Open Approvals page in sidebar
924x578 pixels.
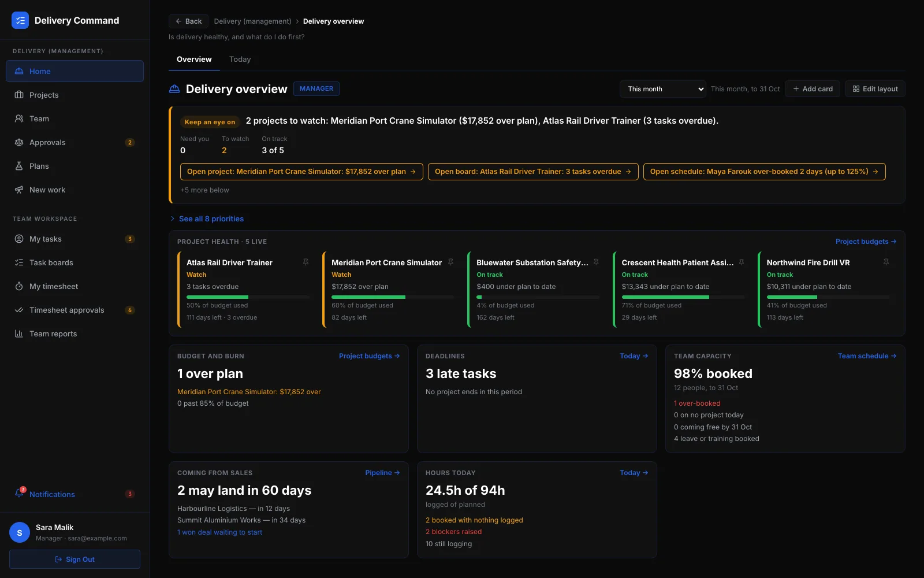(74, 142)
